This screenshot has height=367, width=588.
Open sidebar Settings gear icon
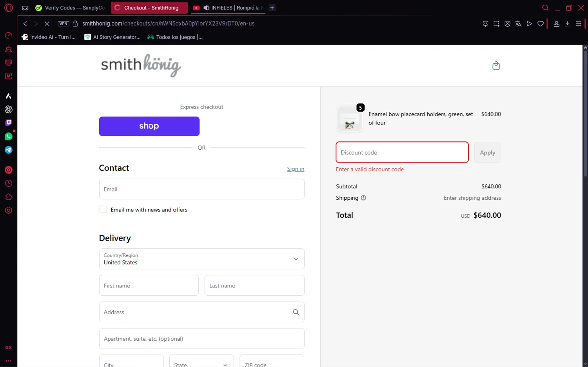click(x=8, y=210)
